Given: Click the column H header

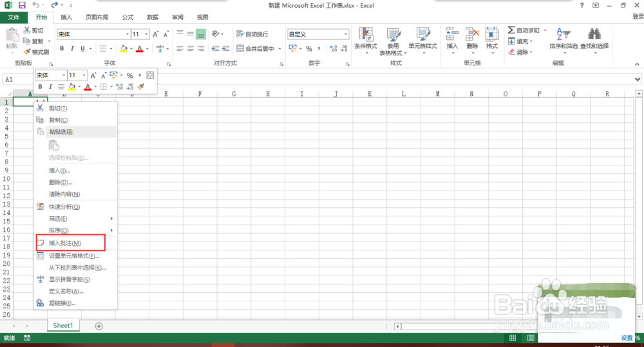Looking at the screenshot, I should click(x=268, y=94).
